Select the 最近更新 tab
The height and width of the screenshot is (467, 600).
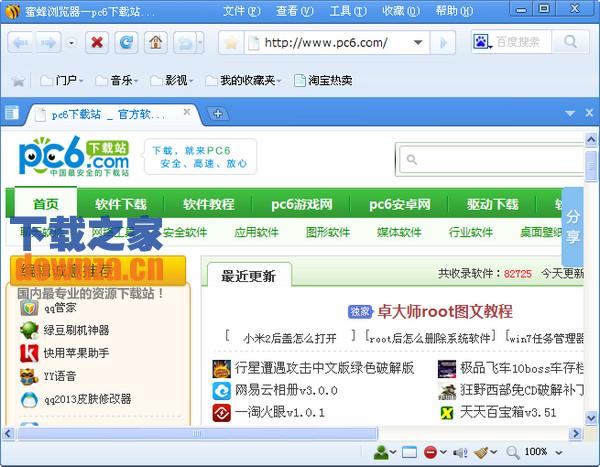point(249,275)
